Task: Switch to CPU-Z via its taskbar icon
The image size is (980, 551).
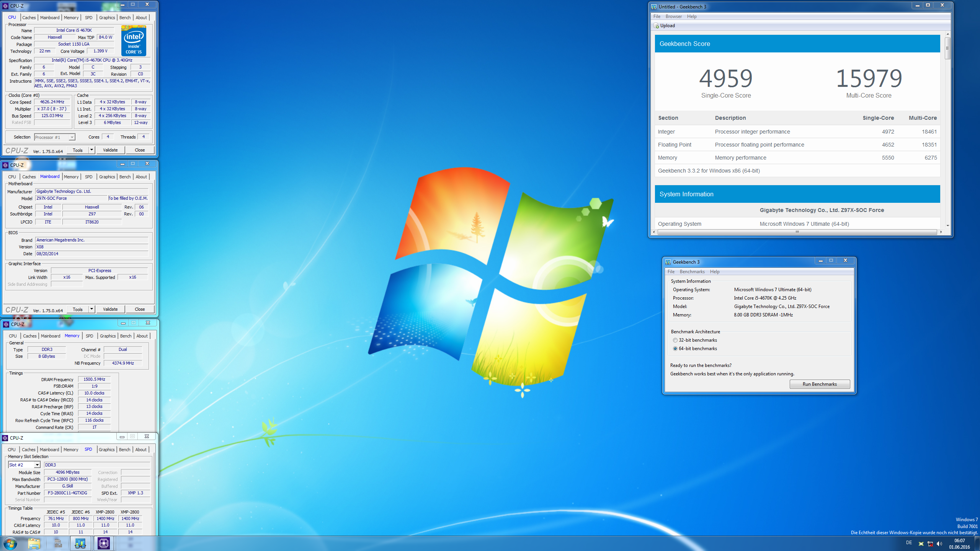Action: pos(104,543)
